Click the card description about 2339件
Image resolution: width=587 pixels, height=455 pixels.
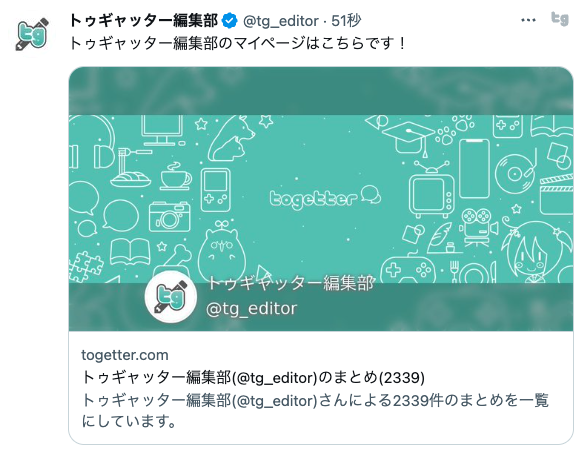[315, 411]
